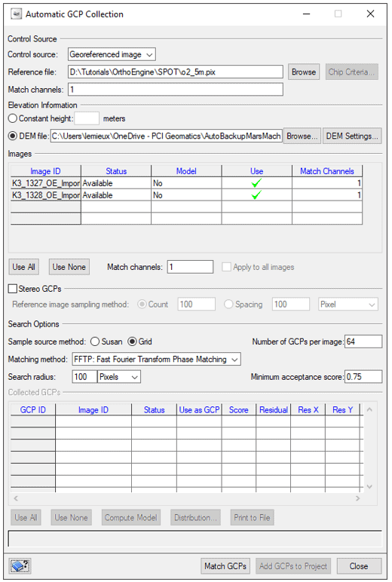Click the Score column header
This screenshot has height=582, width=392.
point(239,410)
